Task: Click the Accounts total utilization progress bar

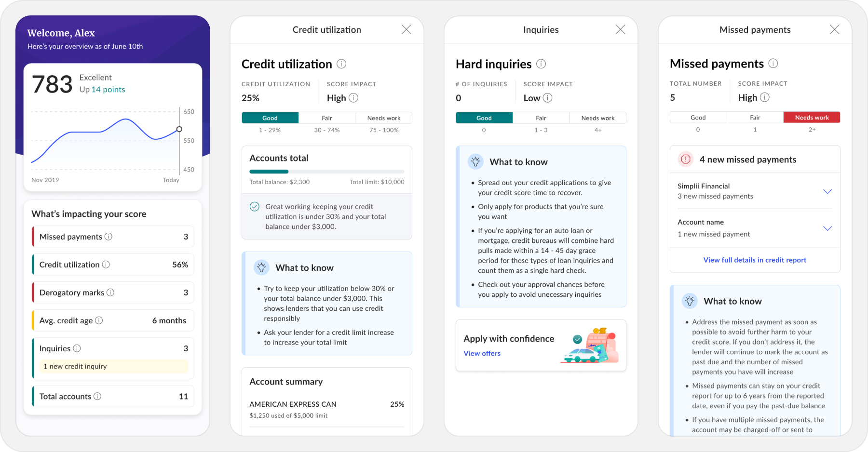Action: click(326, 172)
